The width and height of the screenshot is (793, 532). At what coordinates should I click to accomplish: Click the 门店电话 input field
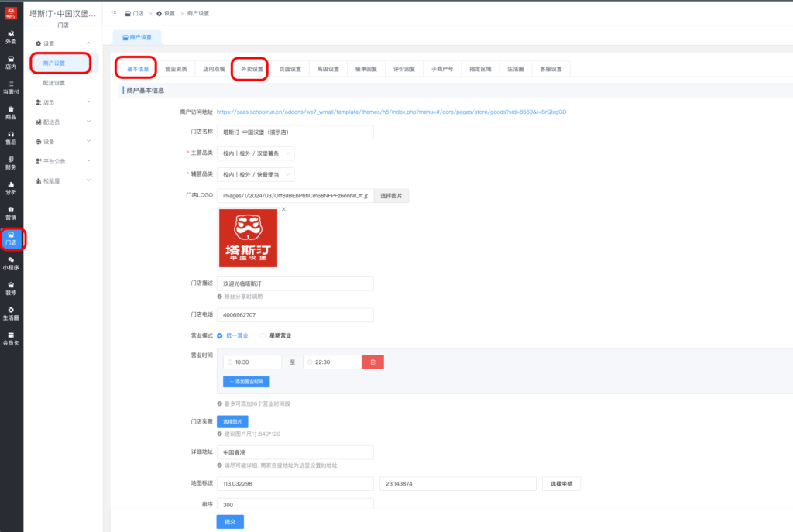(295, 315)
